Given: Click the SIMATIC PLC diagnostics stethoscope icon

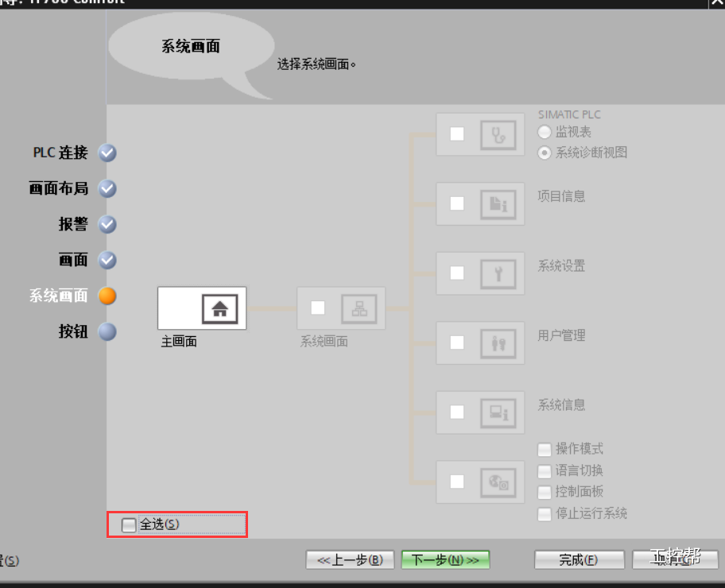Looking at the screenshot, I should 498,135.
